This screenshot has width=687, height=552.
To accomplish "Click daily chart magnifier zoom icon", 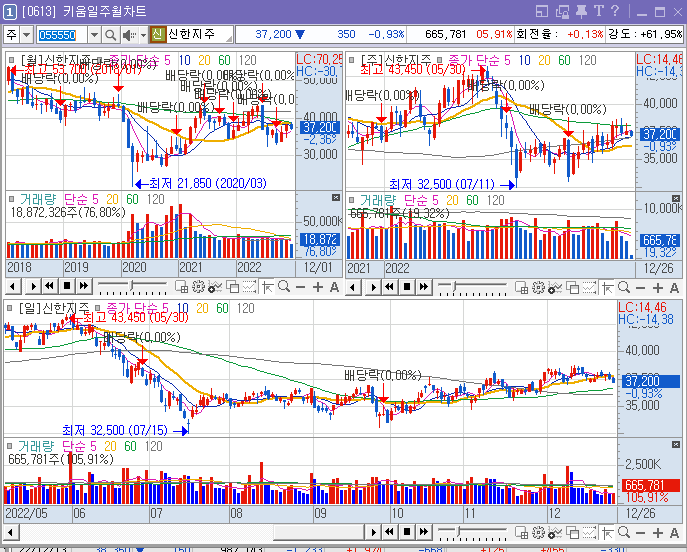I will (624, 532).
